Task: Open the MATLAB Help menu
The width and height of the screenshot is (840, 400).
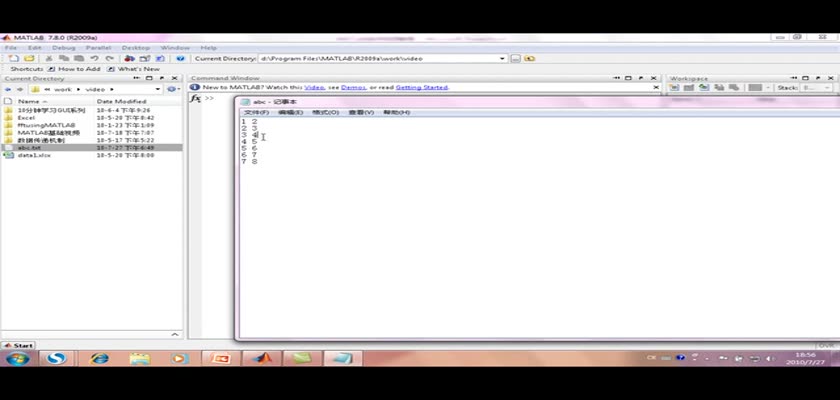Action: [208, 48]
